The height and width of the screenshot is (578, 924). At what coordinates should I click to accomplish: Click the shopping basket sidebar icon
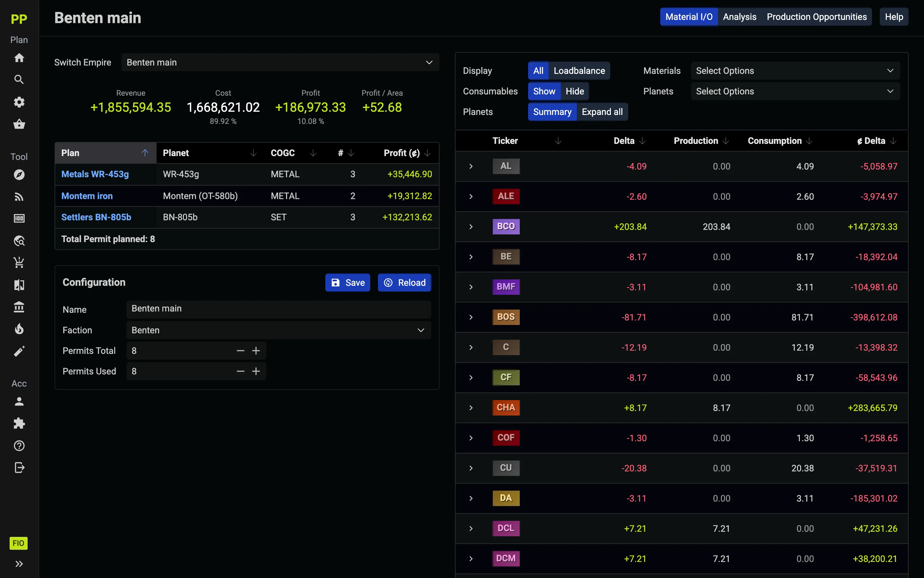[x=19, y=124]
